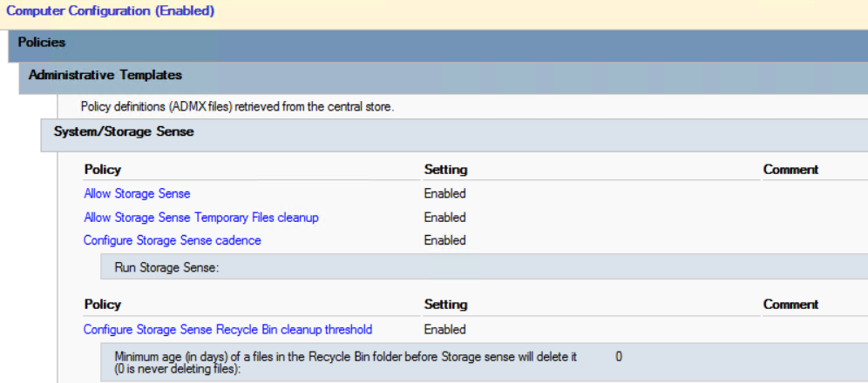This screenshot has width=868, height=383.
Task: Open Allow Storage Sense Temporary Files cleanup
Action: pos(201,218)
